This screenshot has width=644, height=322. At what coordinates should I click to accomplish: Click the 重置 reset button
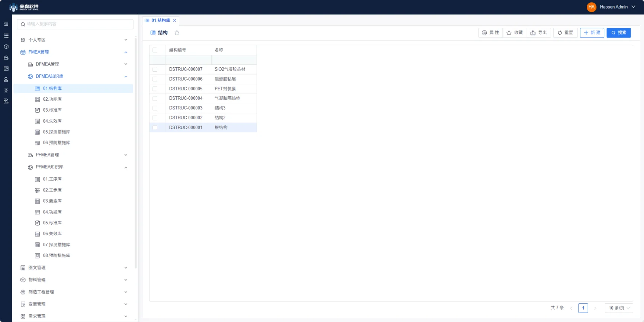click(565, 33)
